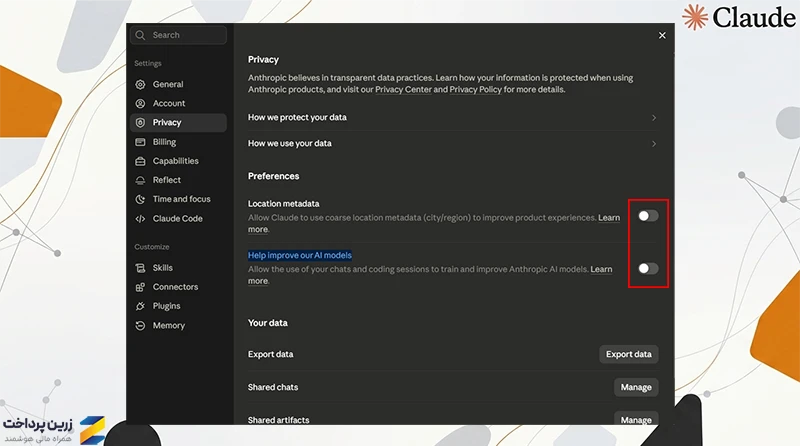Click the Claude Code brackets icon
The image size is (800, 446).
pyautogui.click(x=140, y=218)
